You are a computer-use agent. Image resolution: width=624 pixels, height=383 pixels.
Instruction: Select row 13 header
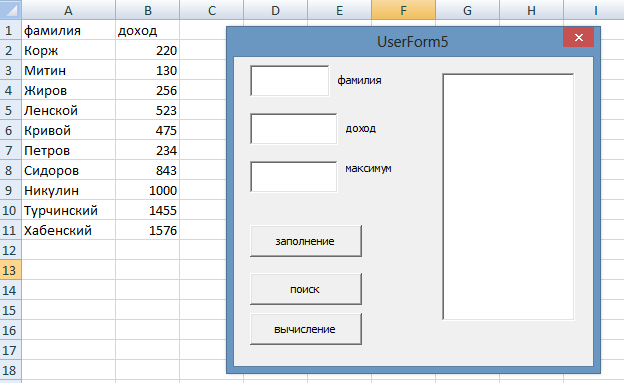pyautogui.click(x=10, y=270)
